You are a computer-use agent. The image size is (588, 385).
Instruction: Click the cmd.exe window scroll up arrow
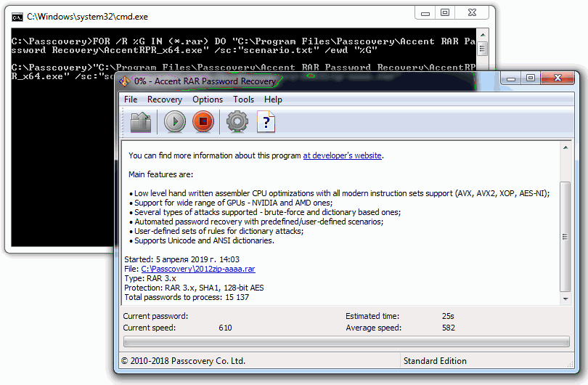click(483, 35)
